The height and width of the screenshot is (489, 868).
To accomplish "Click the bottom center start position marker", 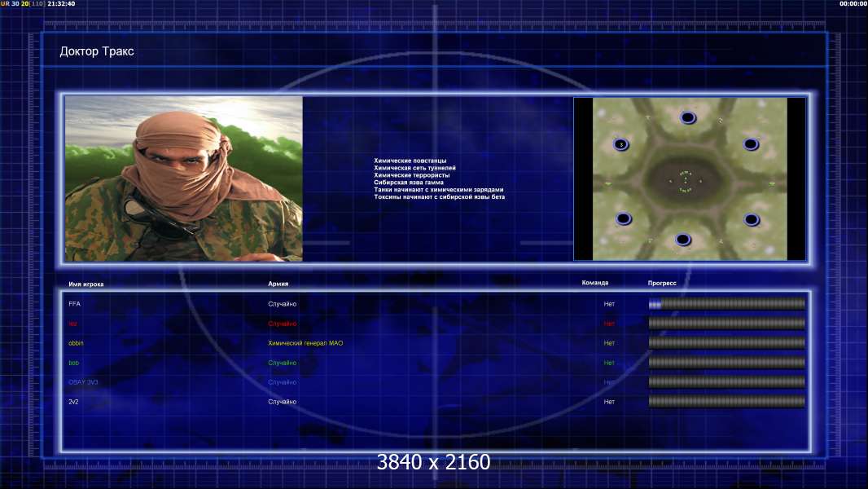I will click(x=682, y=240).
